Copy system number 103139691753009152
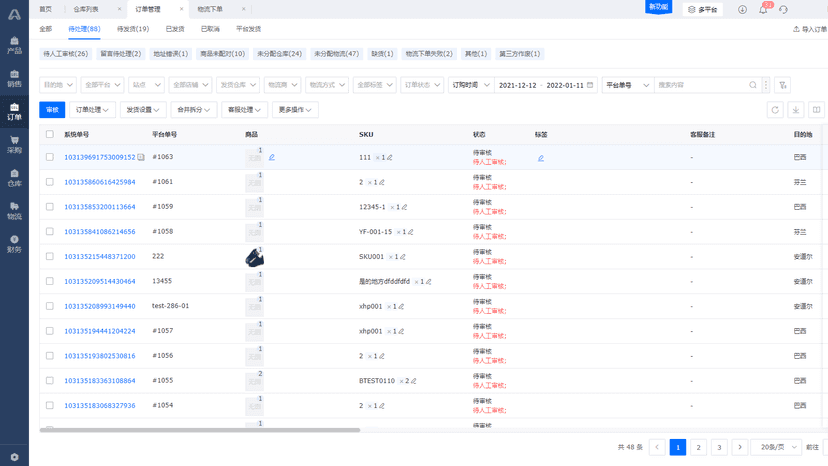 [x=141, y=157]
